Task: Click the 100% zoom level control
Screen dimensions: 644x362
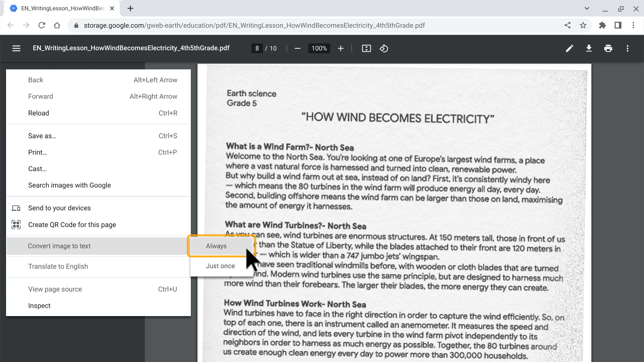Action: [x=319, y=48]
